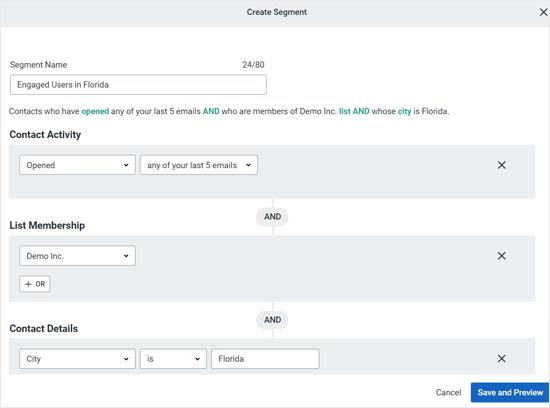Click the Florida value input field

(x=265, y=359)
